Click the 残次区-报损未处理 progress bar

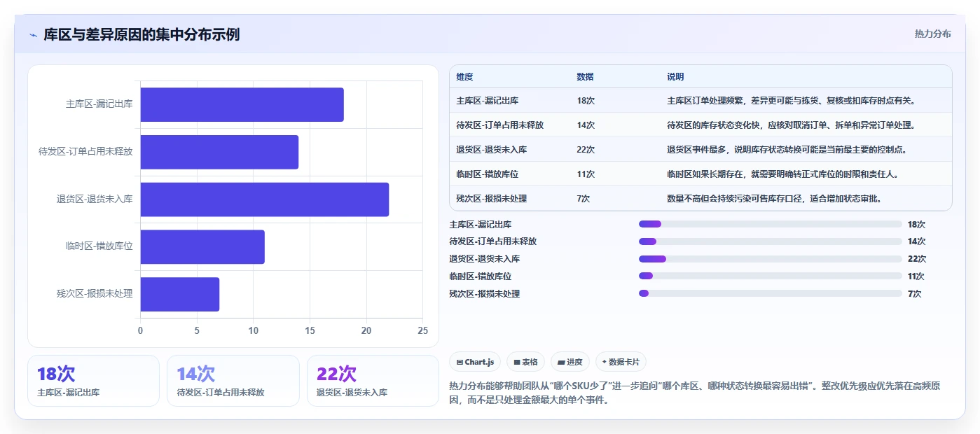771,293
